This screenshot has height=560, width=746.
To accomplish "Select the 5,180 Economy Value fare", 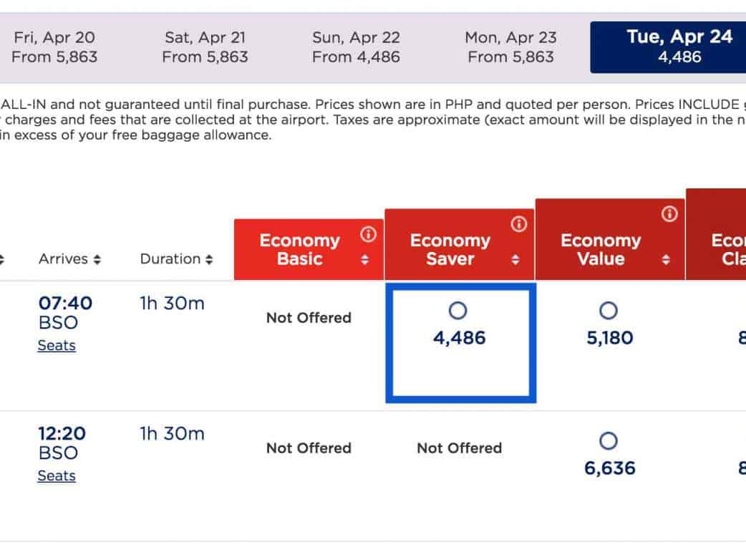I will pyautogui.click(x=609, y=311).
